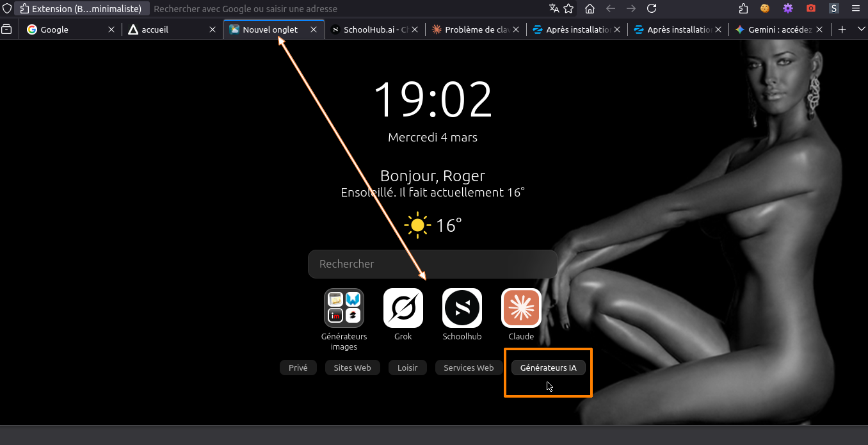Open a new tab with plus button
The width and height of the screenshot is (868, 445).
842,29
